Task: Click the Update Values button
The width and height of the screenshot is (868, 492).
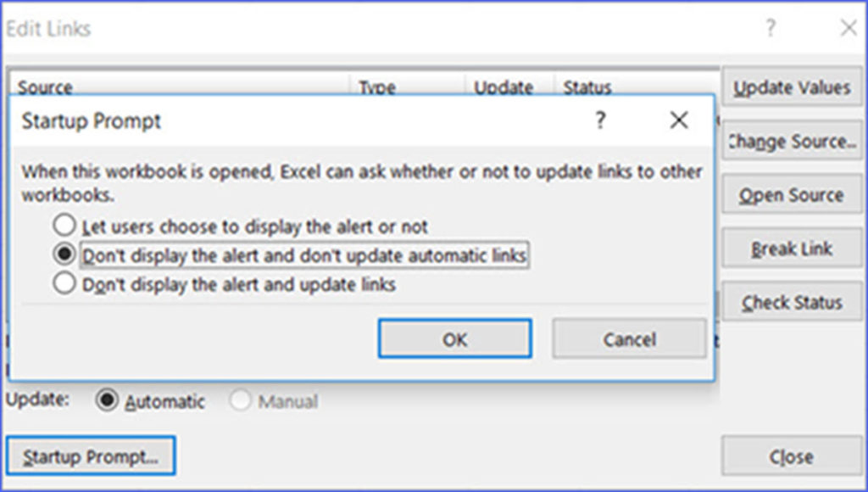Action: point(792,87)
